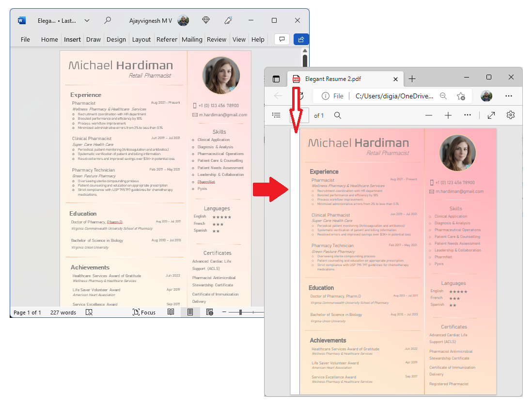Click the 227 words count
This screenshot has height=407, width=532.
(63, 313)
